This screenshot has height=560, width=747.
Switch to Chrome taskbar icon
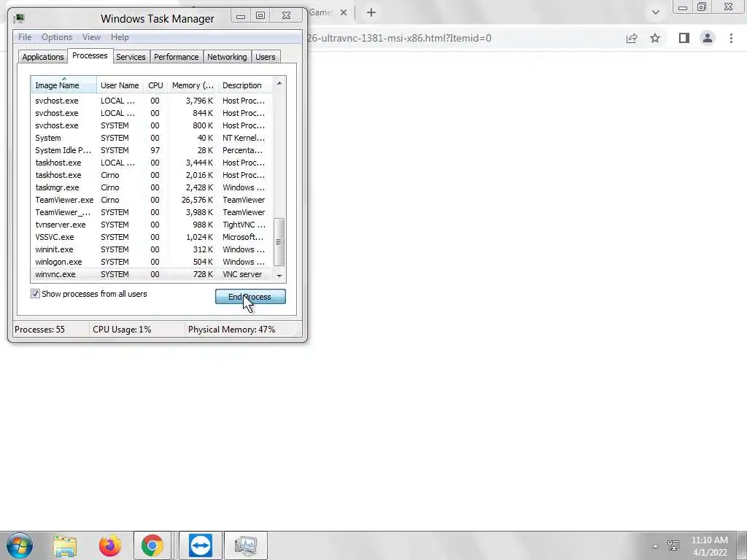click(x=152, y=545)
